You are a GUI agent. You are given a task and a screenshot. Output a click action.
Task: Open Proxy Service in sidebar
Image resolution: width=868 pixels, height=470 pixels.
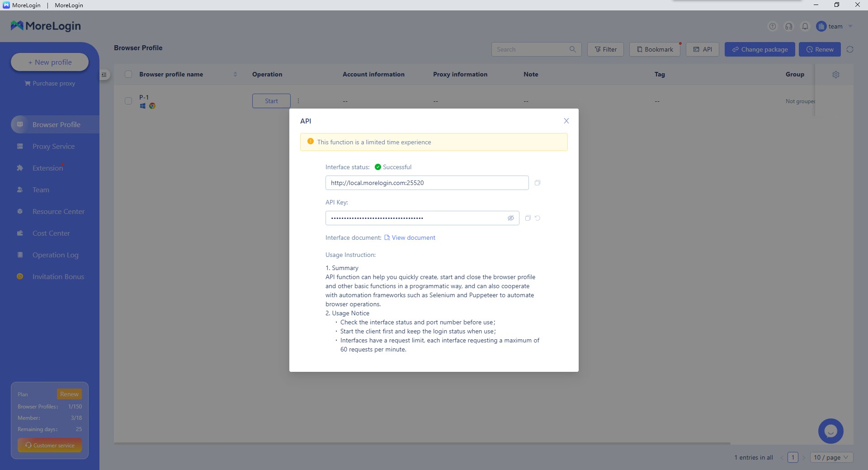pyautogui.click(x=53, y=146)
